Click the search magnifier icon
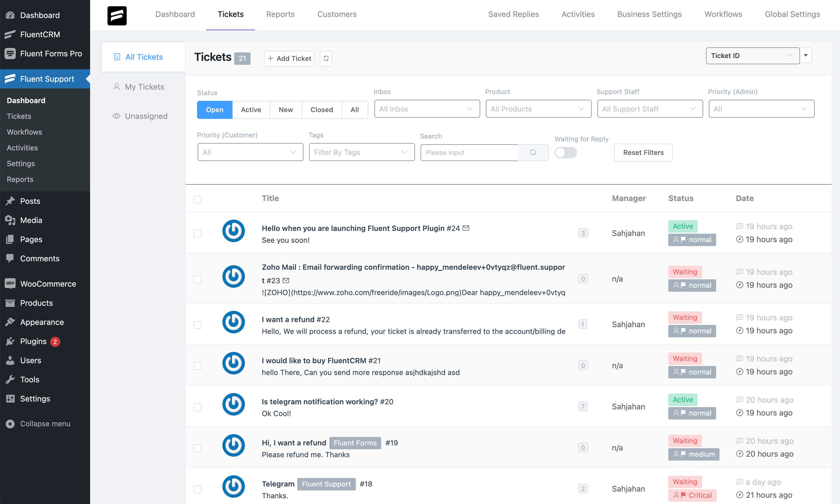This screenshot has height=504, width=840. 533,152
